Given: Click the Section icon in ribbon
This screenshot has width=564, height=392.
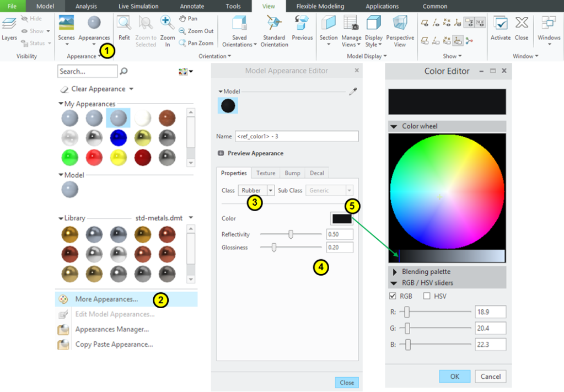Looking at the screenshot, I should coord(329,24).
